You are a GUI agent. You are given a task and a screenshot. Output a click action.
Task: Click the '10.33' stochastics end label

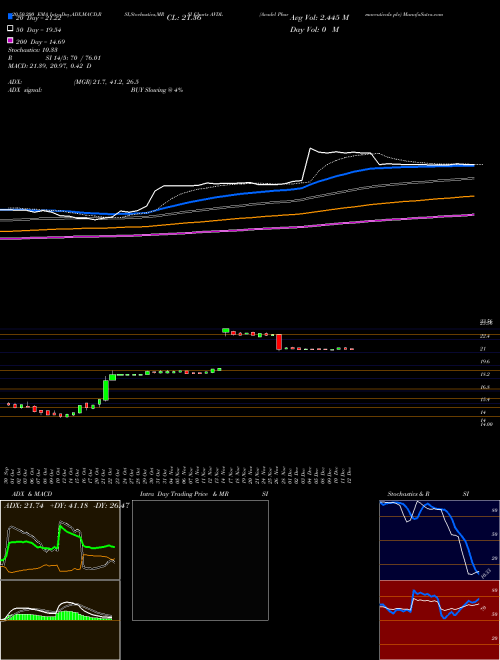tap(486, 573)
